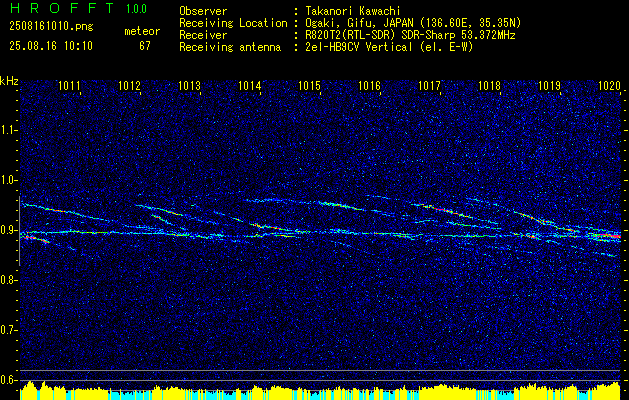
Task: Click the time marker 1020
Action: click(x=609, y=85)
